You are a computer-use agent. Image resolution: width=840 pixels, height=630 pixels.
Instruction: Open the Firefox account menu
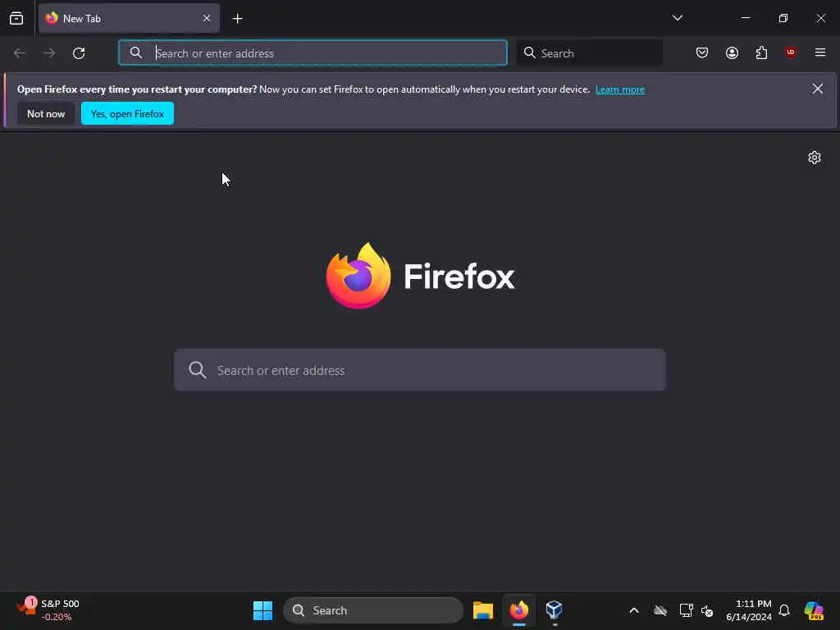[732, 53]
